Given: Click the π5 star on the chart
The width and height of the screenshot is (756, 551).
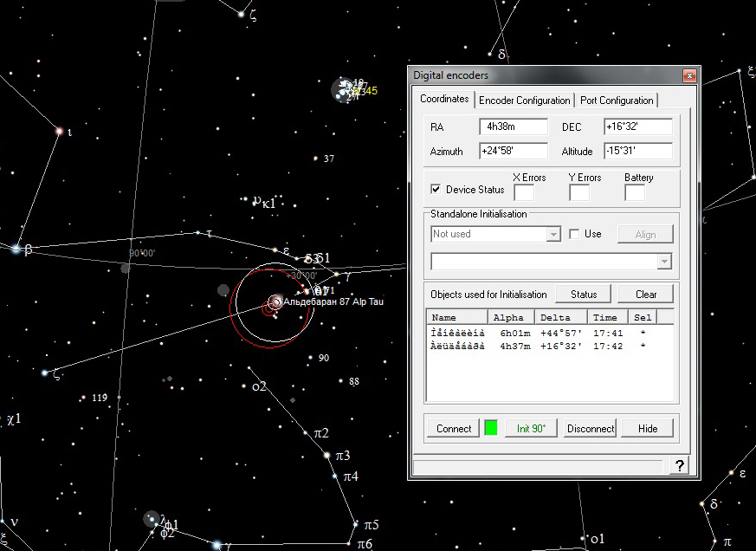Looking at the screenshot, I should (x=356, y=524).
